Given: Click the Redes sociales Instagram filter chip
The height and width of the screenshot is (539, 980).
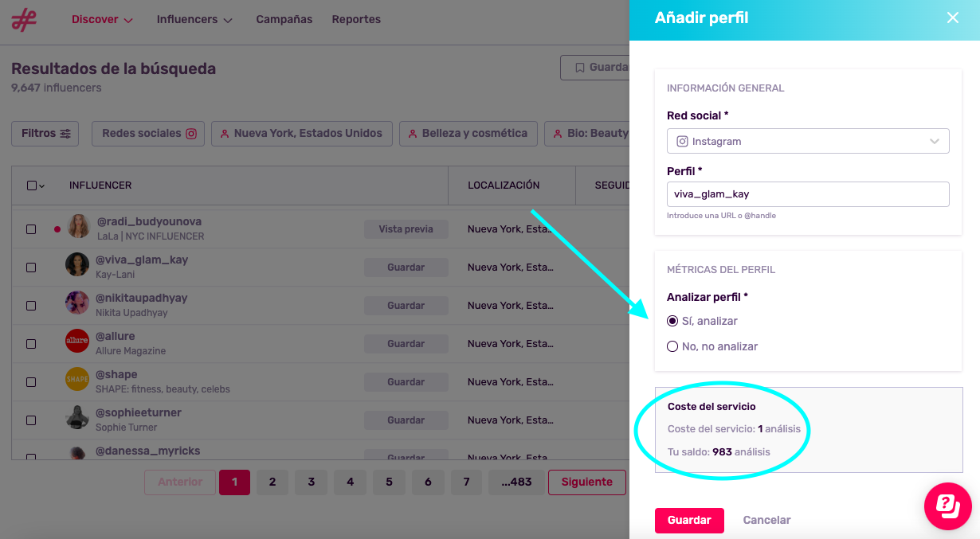Looking at the screenshot, I should tap(149, 133).
